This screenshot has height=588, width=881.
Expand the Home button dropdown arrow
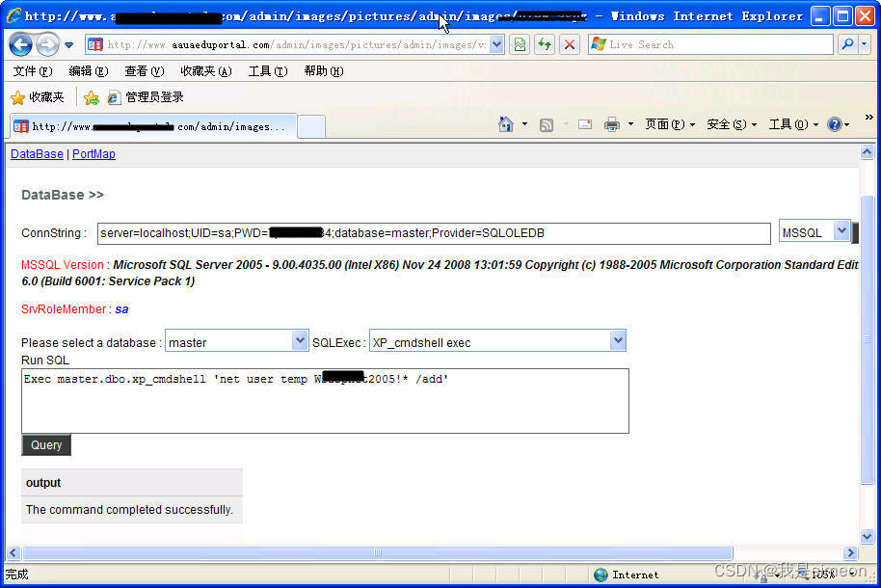click(x=524, y=124)
